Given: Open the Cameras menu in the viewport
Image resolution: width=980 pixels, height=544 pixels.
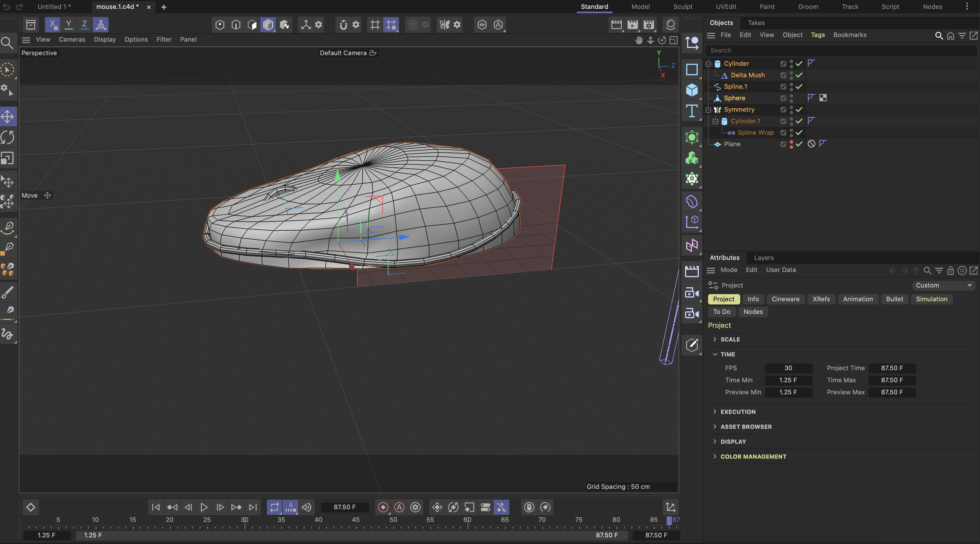Looking at the screenshot, I should 72,39.
